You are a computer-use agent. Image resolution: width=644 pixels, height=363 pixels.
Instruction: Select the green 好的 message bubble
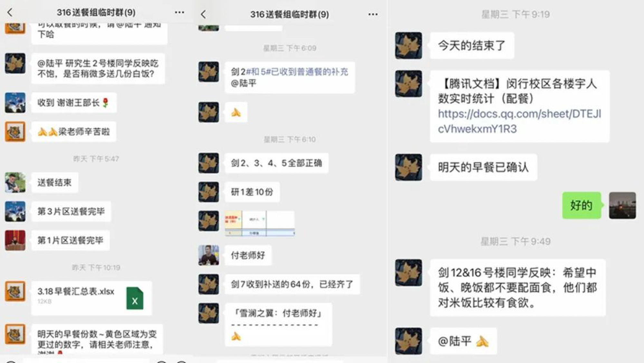point(582,205)
